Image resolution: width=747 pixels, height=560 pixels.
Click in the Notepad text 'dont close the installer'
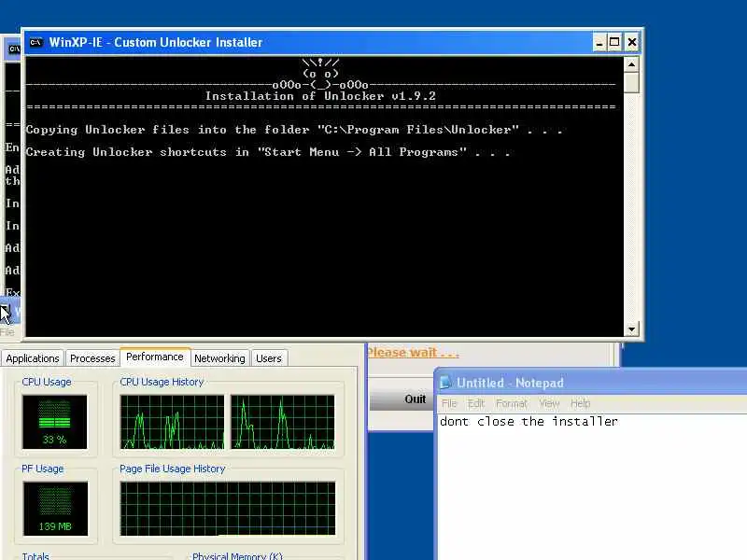pyautogui.click(x=529, y=422)
